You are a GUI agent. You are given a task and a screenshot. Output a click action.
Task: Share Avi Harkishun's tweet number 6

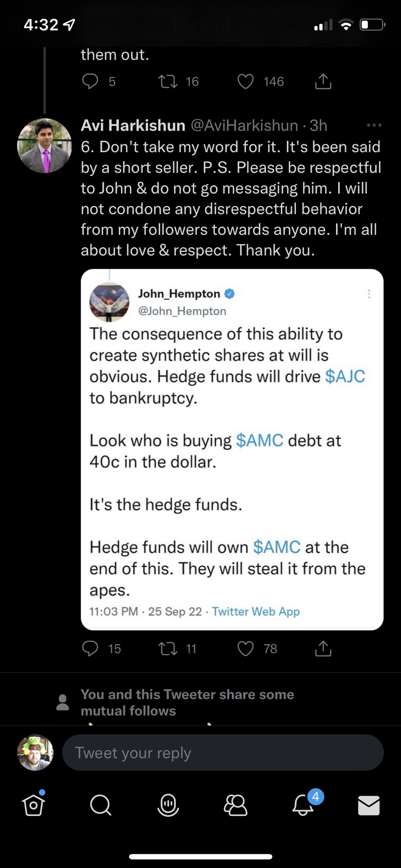pyautogui.click(x=323, y=648)
